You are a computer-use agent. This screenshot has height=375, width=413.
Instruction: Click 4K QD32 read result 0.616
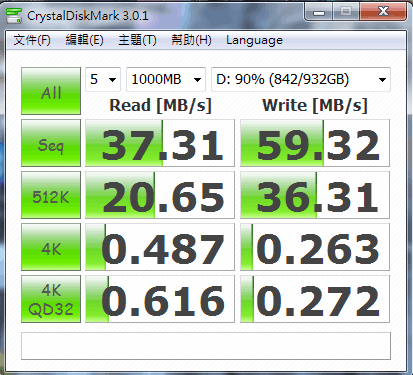pyautogui.click(x=160, y=299)
